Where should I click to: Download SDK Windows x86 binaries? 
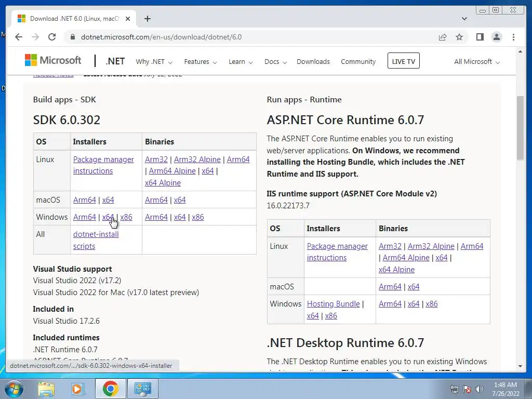(198, 217)
